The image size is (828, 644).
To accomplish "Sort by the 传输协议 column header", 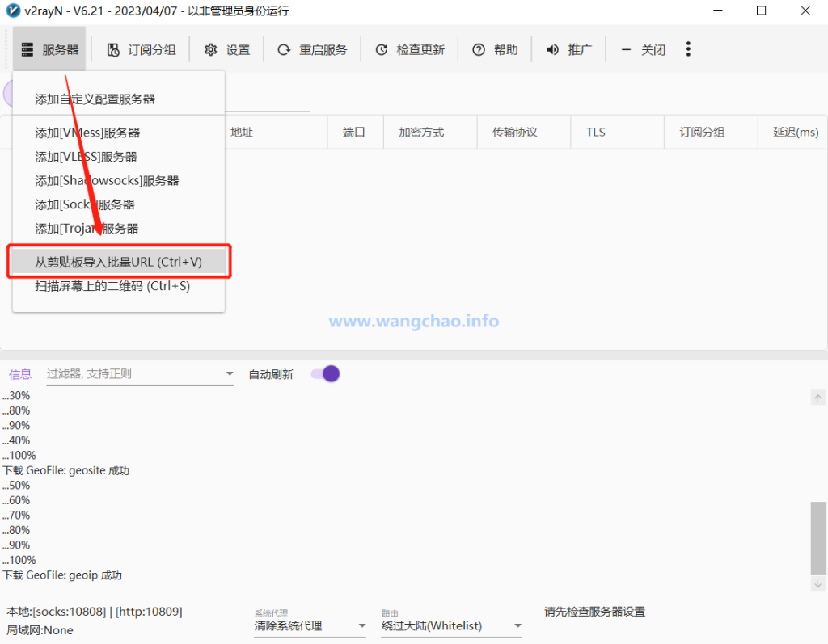I will (x=524, y=132).
